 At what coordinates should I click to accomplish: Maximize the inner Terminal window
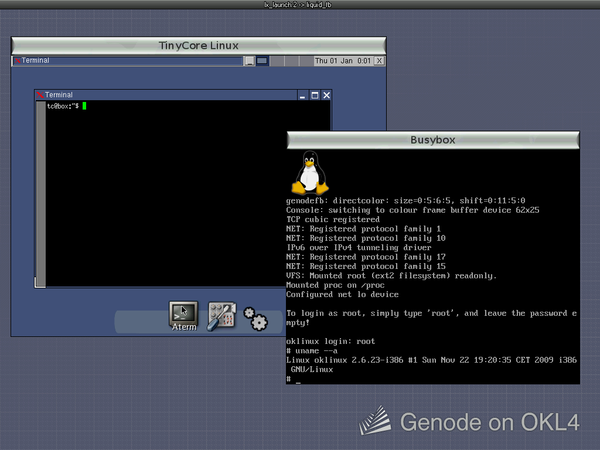pyautogui.click(x=315, y=95)
